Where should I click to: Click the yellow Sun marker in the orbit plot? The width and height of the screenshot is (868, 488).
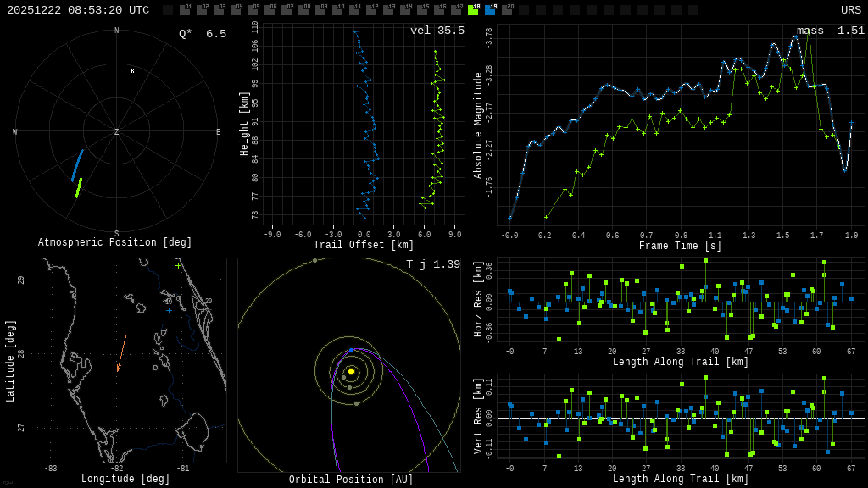(351, 371)
